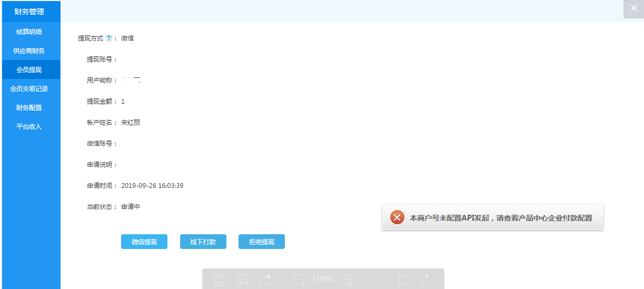The image size is (644, 289).
Task: Rotate the image clockwise
Action: (427, 280)
